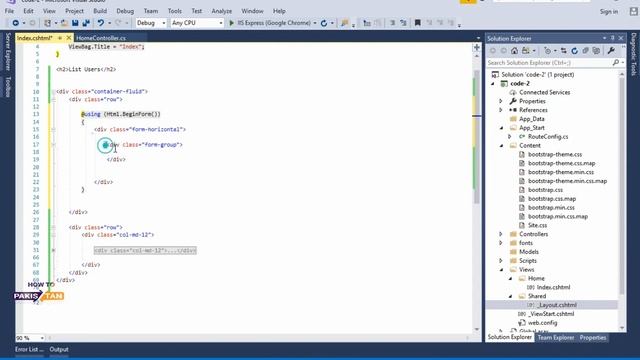Refresh Solution Explorer with the refresh icon
The width and height of the screenshot is (640, 360).
click(575, 51)
